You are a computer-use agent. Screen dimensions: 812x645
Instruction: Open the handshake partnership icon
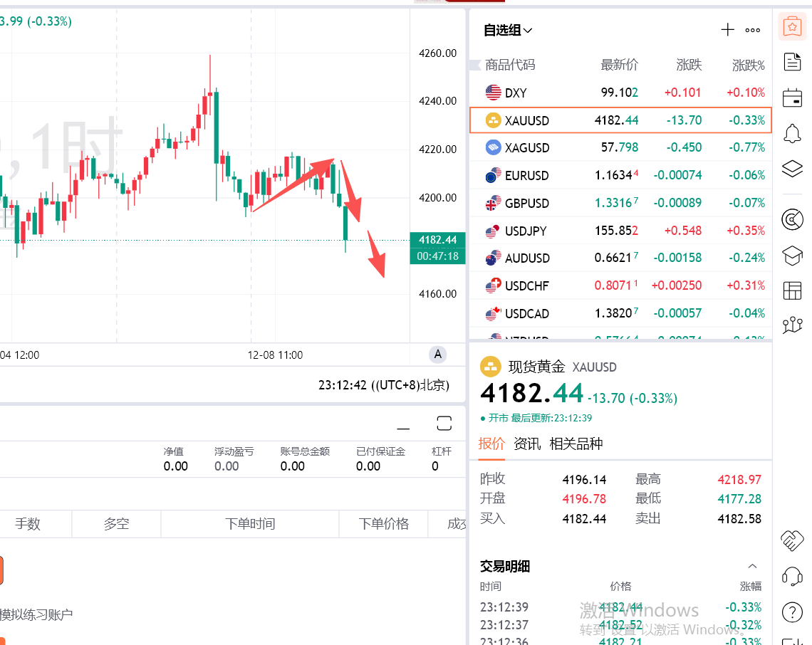pos(792,541)
